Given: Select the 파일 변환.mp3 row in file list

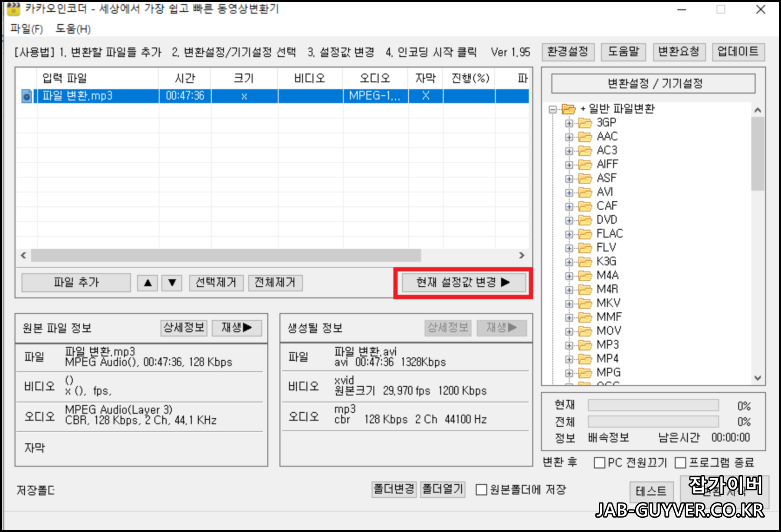Looking at the screenshot, I should (x=274, y=96).
